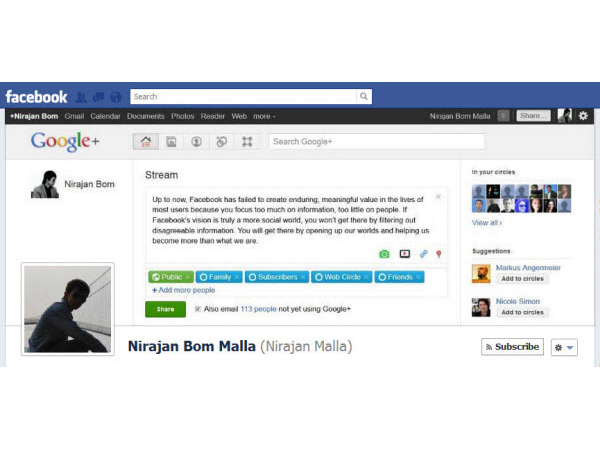Remove the Subscribers chip with its X
Image resolution: width=600 pixels, height=450 pixels.
pos(303,277)
